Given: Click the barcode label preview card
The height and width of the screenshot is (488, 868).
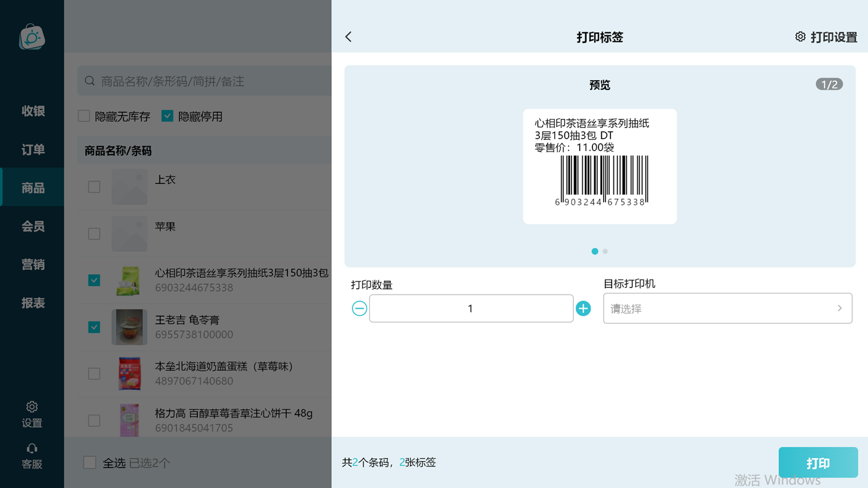Looking at the screenshot, I should pyautogui.click(x=600, y=167).
